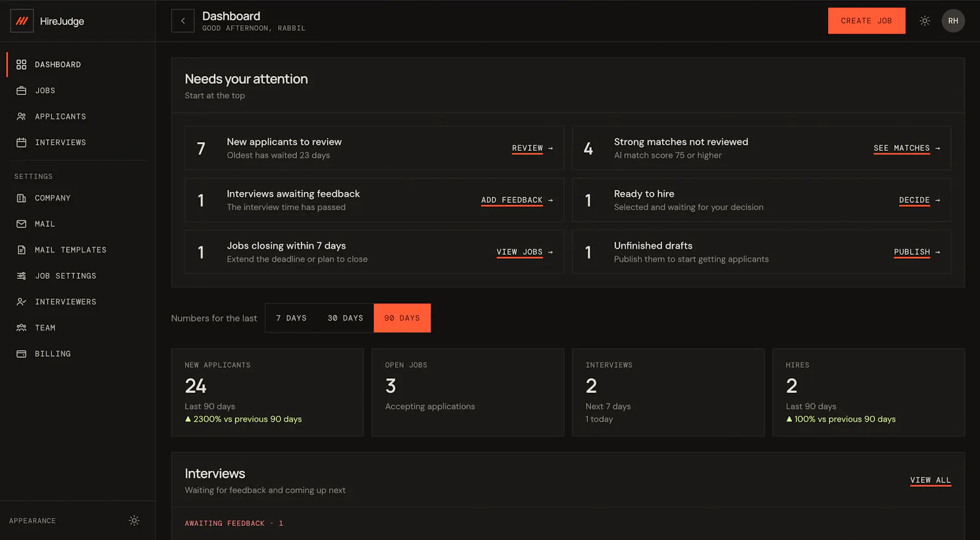Click the Create Job button
Screen dimensions: 980x540
(866, 21)
